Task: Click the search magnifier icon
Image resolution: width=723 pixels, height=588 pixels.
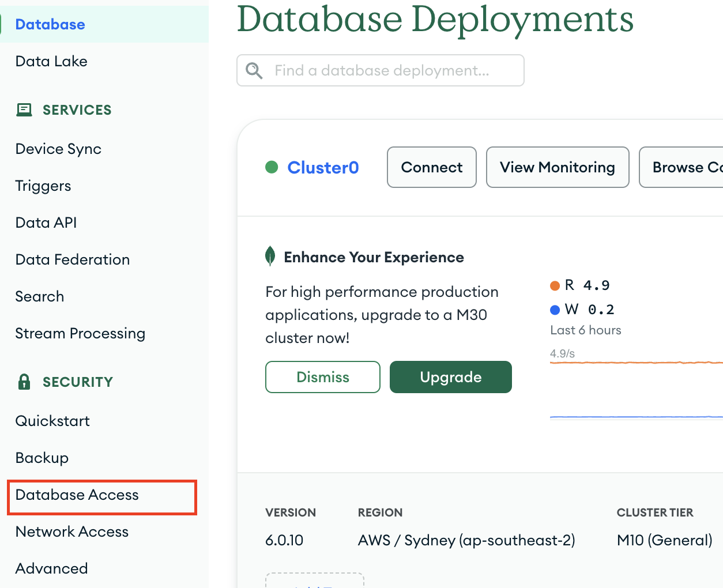Action: click(x=254, y=70)
